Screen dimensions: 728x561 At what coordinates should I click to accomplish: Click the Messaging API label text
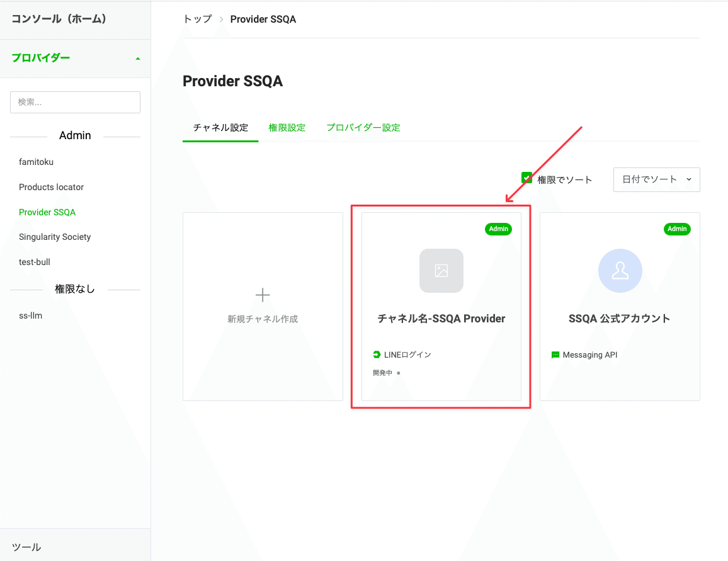coord(590,355)
